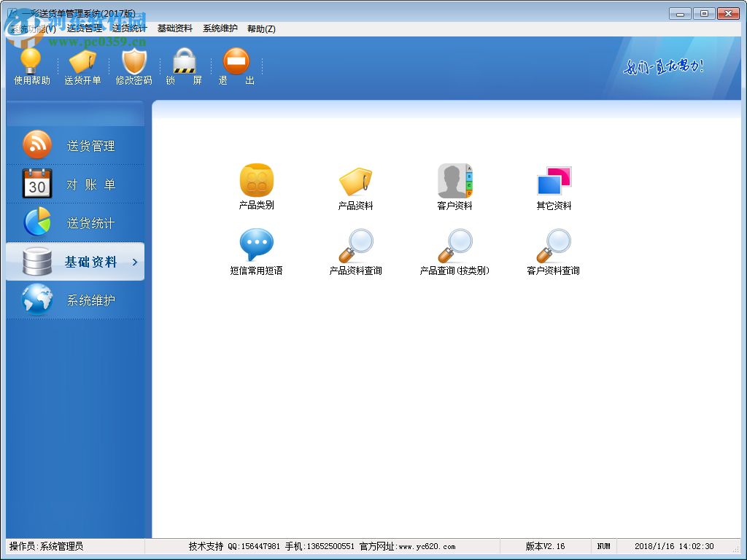Click 使用帮助 lightbulb toolbar button
The height and width of the screenshot is (560, 747).
pyautogui.click(x=31, y=66)
